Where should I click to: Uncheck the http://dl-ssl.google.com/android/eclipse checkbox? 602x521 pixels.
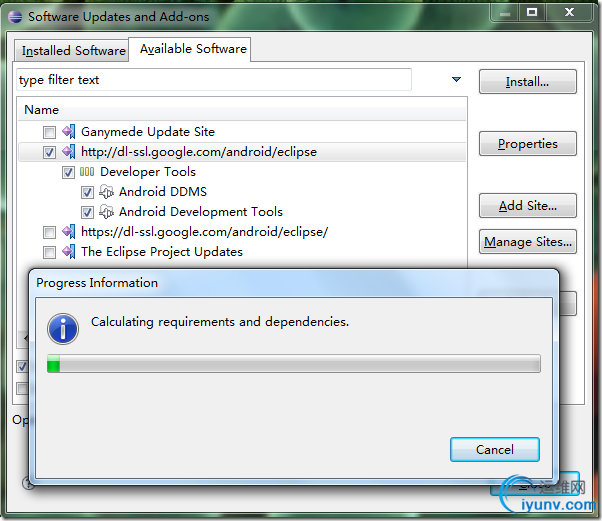point(49,152)
